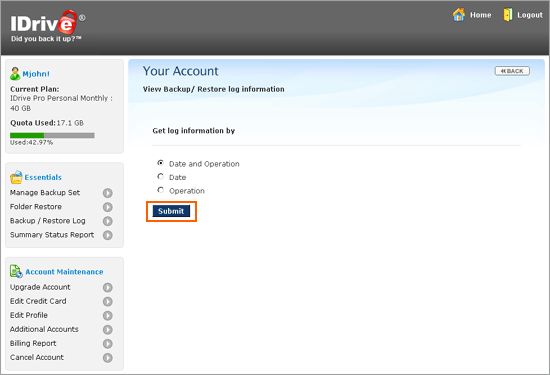550x375 pixels.
Task: Click the 'Did you back it up?' tagline
Action: (46, 39)
